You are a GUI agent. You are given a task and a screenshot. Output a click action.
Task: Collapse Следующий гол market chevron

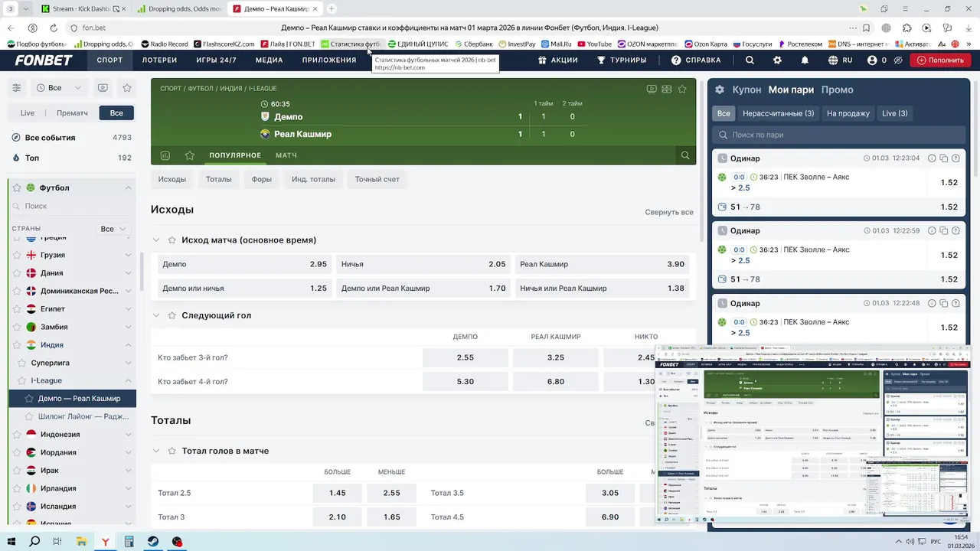click(156, 315)
